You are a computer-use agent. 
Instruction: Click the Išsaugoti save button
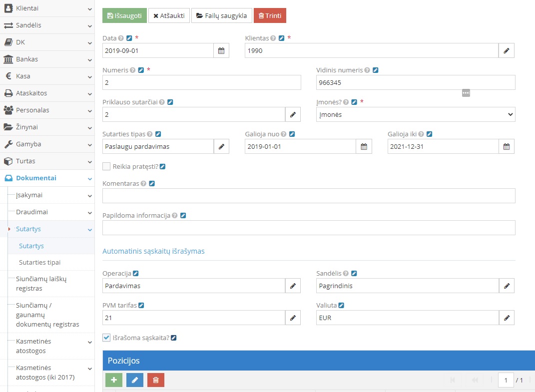[124, 15]
